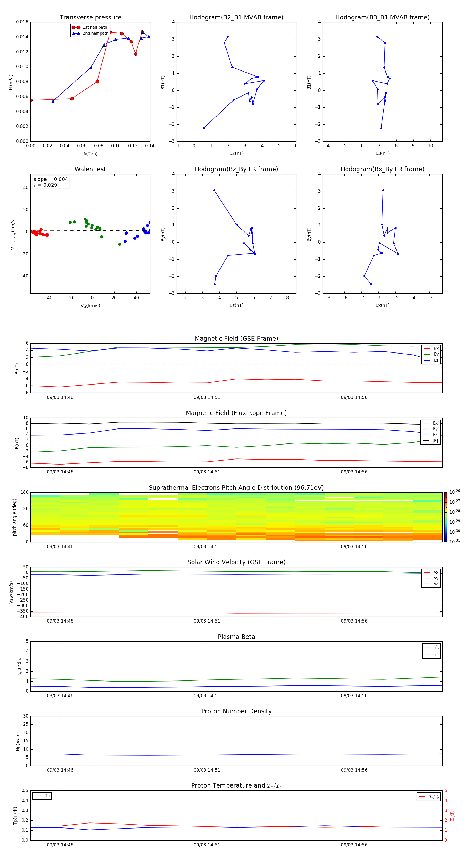The height and width of the screenshot is (868, 473).
Task: Click 'By' legend entry in GSE magnetic field
Action: tap(431, 355)
